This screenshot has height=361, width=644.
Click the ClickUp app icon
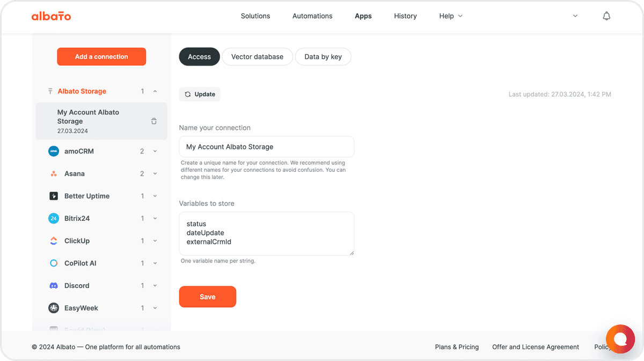click(54, 241)
